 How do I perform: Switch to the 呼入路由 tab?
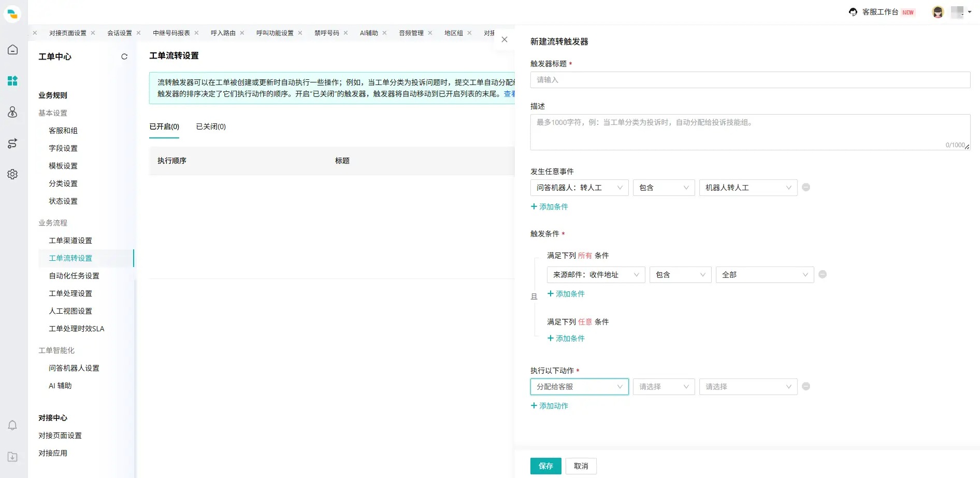(223, 33)
